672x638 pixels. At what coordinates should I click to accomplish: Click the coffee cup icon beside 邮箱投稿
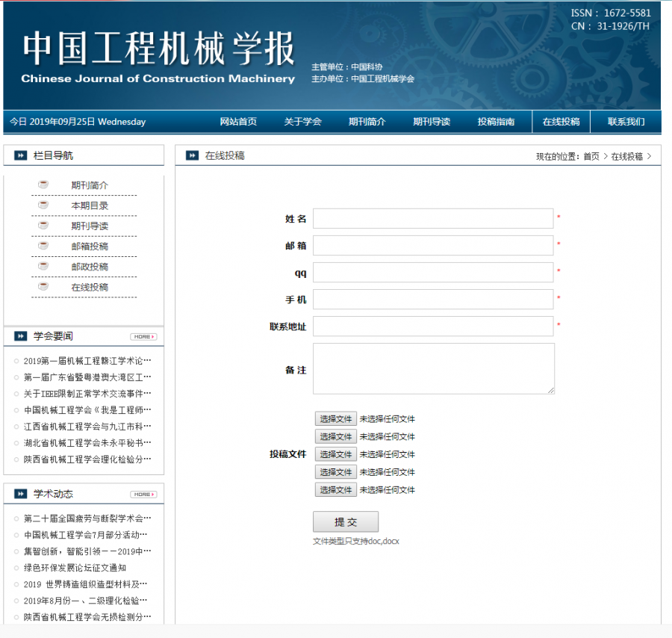tap(43, 246)
